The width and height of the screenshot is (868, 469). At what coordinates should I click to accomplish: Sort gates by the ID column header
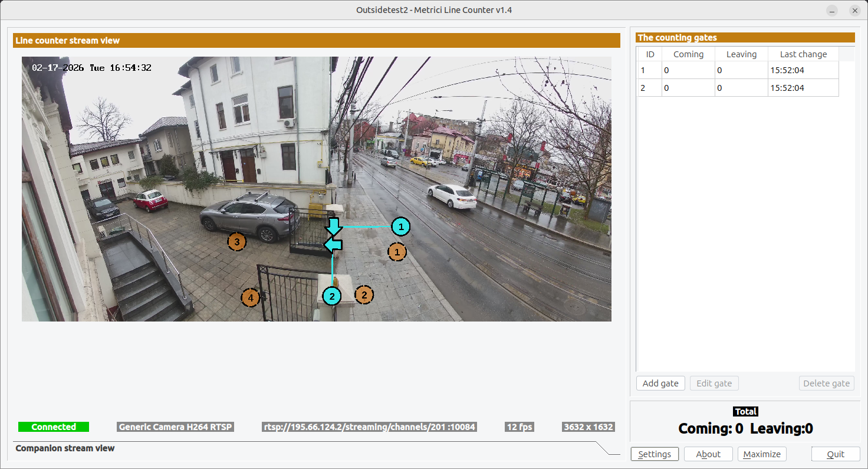650,54
